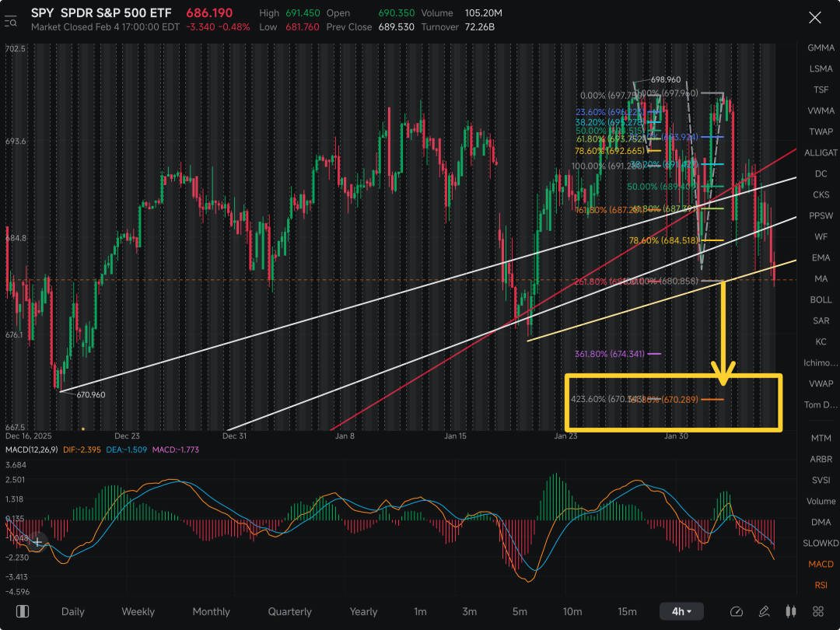
Task: Switch to the Monthly timeframe
Action: coord(211,611)
